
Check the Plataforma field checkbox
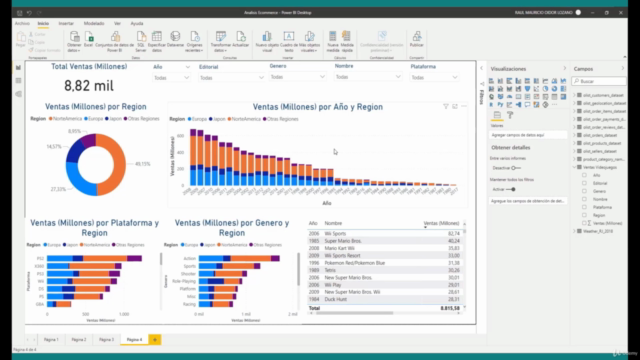(584, 207)
